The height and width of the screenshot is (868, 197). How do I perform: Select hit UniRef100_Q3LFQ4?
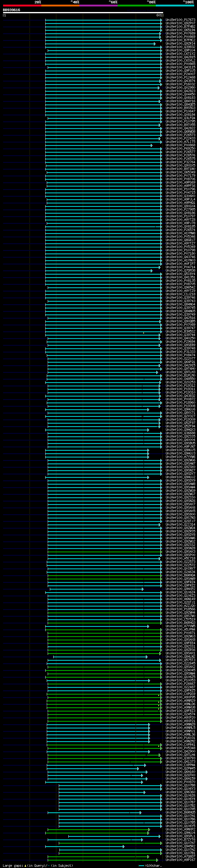(180, 118)
